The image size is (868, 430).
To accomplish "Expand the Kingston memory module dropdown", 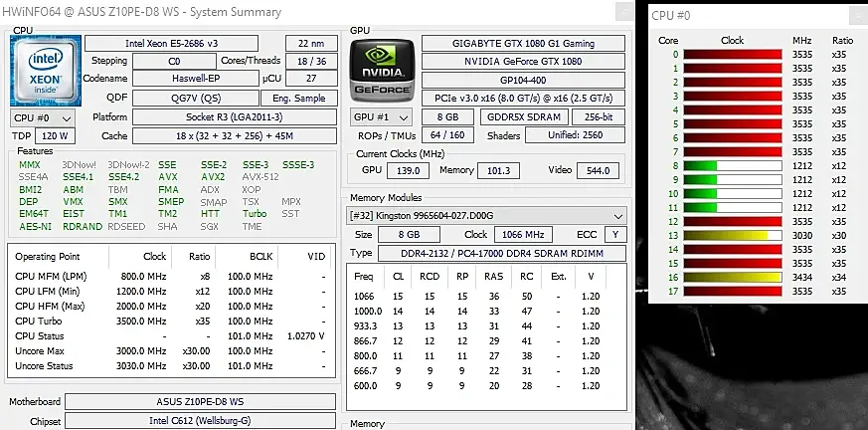I will pos(486,216).
